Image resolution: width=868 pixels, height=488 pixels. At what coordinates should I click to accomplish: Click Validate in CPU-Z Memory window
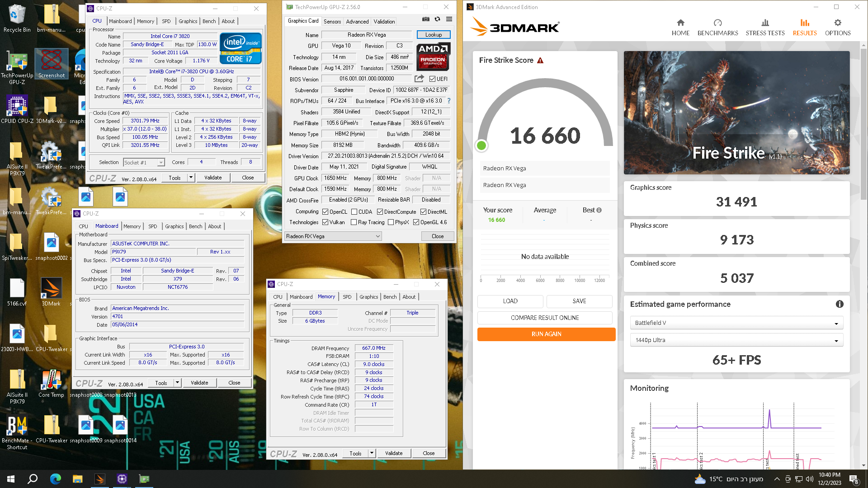point(394,453)
